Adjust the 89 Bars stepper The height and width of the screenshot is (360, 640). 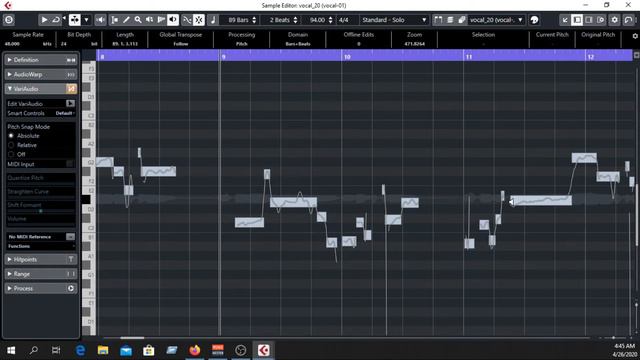pyautogui.click(x=254, y=20)
